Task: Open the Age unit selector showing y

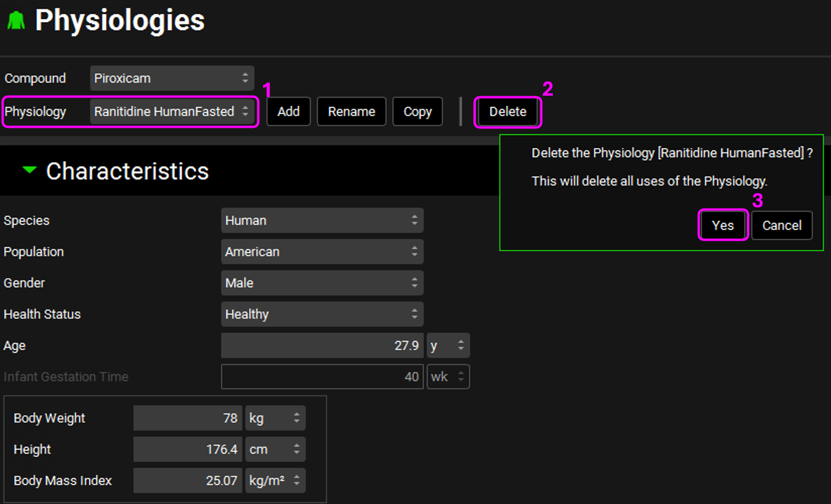Action: click(x=448, y=346)
